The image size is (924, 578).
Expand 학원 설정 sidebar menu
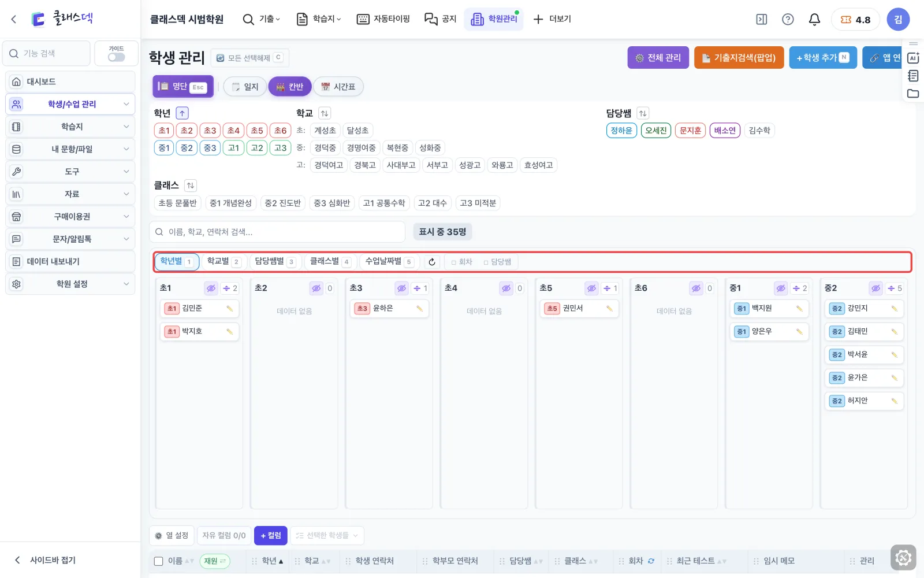point(70,284)
